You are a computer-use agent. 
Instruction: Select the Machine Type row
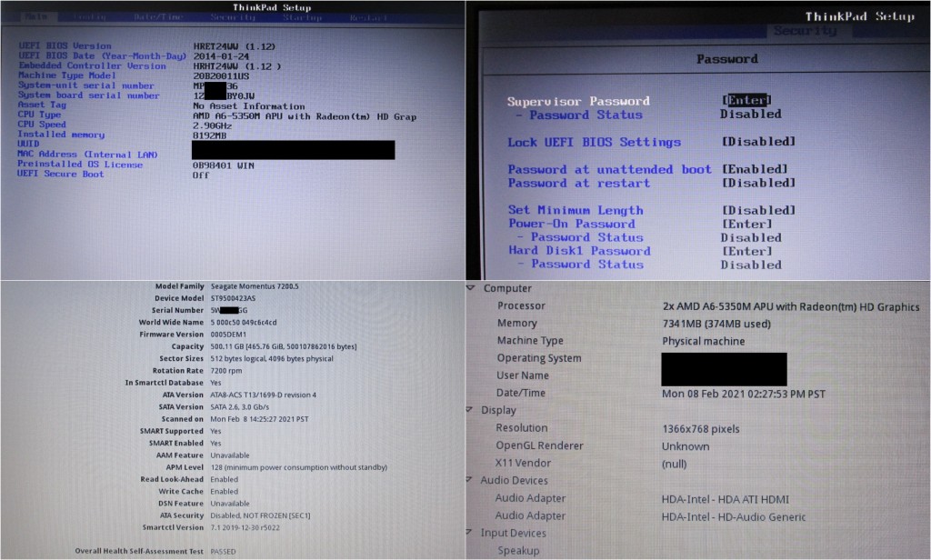click(620, 341)
